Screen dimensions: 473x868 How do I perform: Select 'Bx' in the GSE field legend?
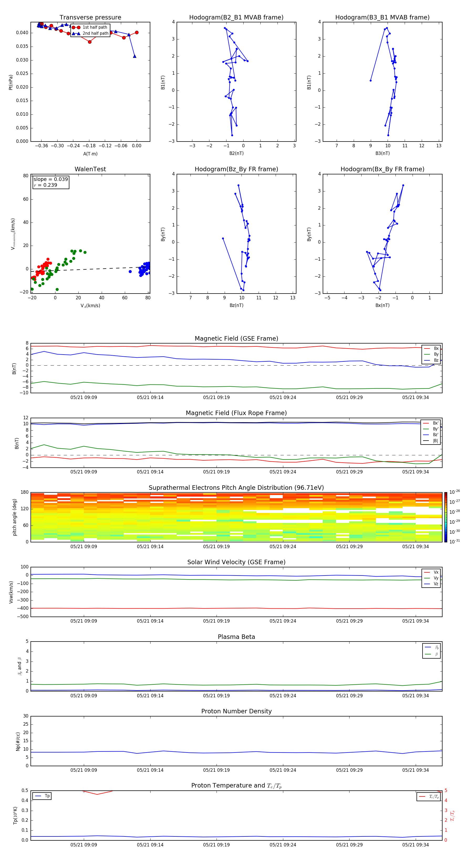tap(431, 349)
